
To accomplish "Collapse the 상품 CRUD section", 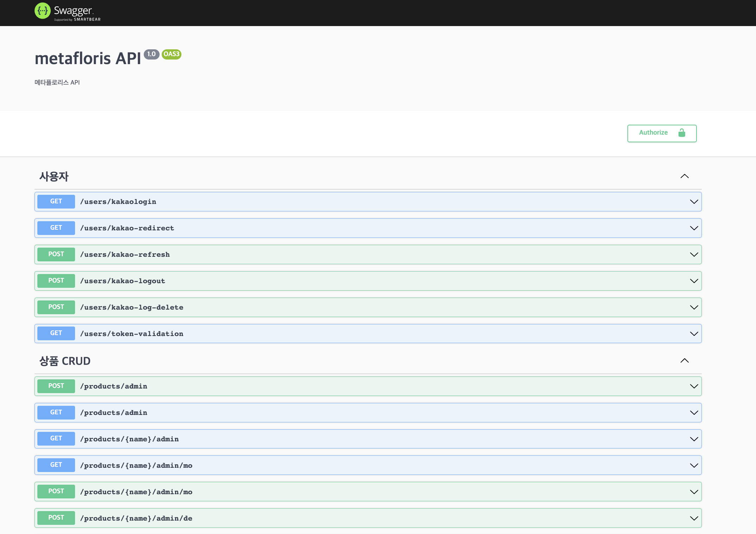I will 684,361.
